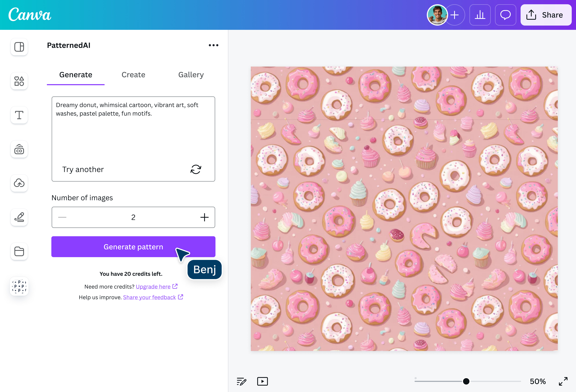Adjust the zoom slider
576x392 pixels.
tap(466, 381)
